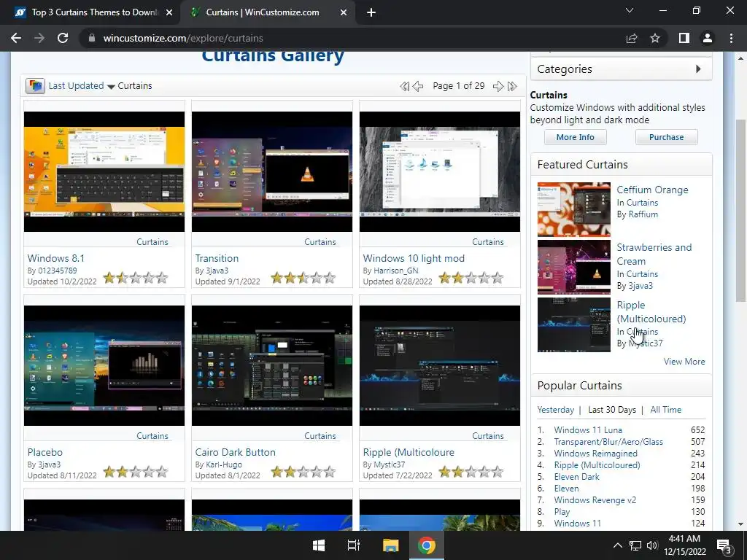Open Windows Revenge v2 popular link
747x560 pixels.
click(x=595, y=500)
